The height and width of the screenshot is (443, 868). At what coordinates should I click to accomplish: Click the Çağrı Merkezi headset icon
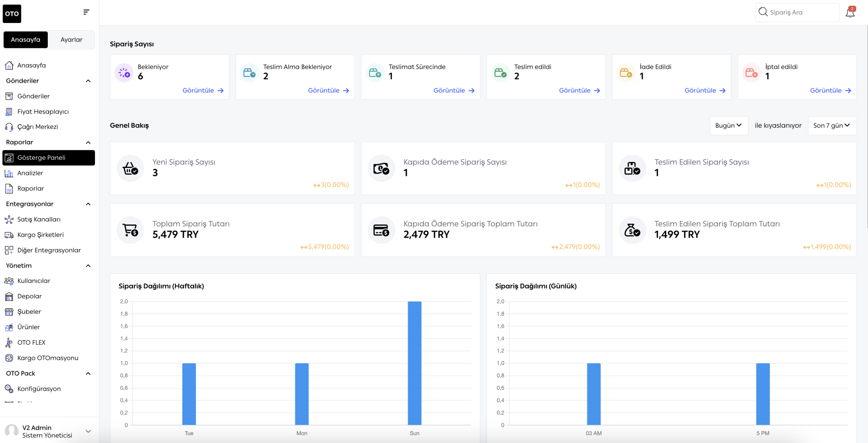9,127
